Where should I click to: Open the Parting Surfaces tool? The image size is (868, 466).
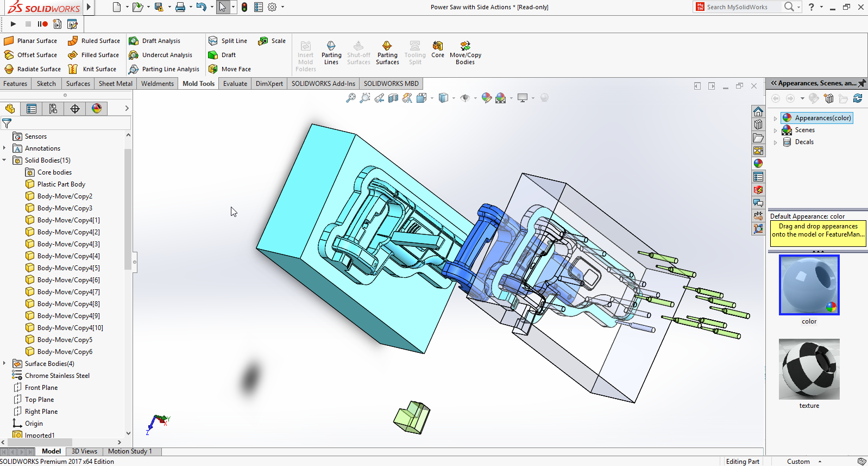click(x=387, y=53)
